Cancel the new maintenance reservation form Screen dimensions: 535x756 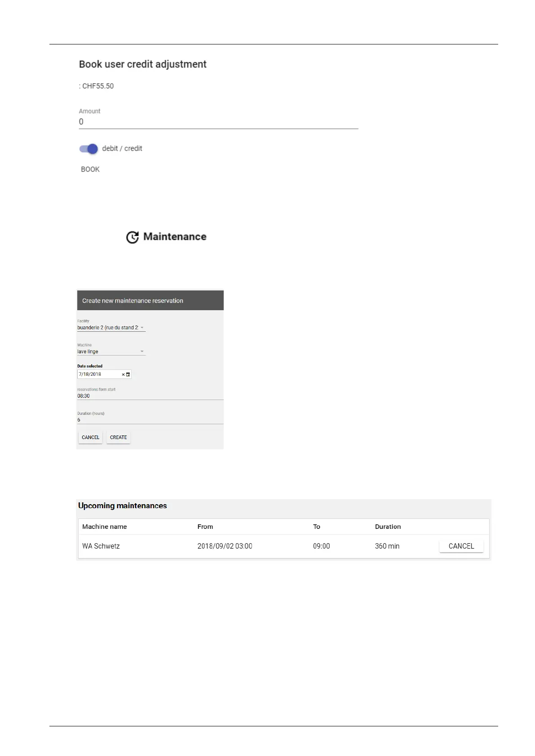[x=90, y=437]
